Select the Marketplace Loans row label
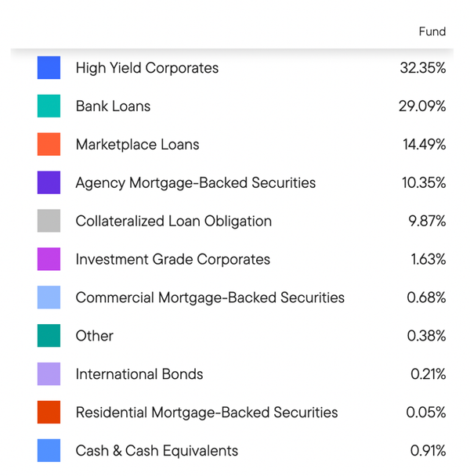This screenshot has width=470, height=476. click(137, 145)
